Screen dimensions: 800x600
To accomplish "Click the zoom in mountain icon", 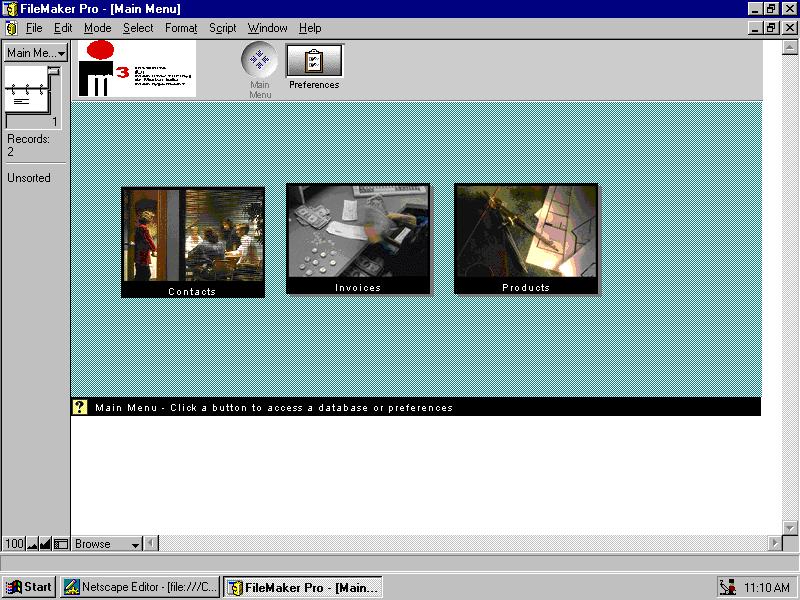I will (46, 544).
